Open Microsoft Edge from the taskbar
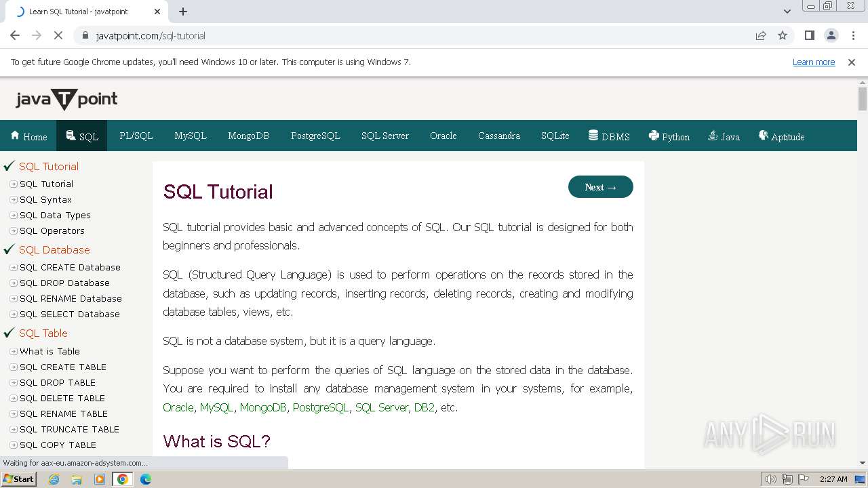868x488 pixels. [146, 479]
